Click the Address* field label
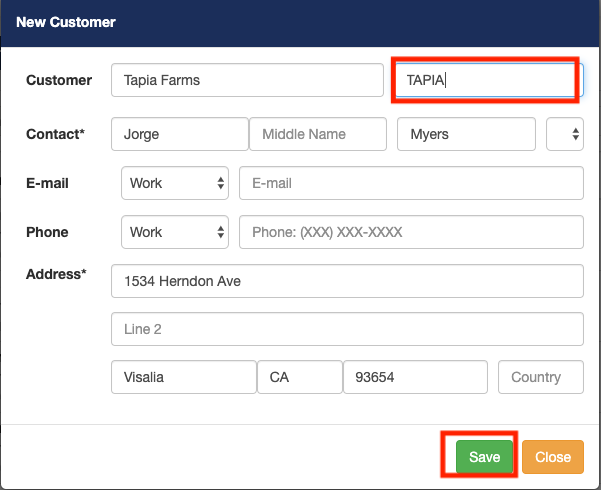This screenshot has height=490, width=601. click(x=56, y=274)
